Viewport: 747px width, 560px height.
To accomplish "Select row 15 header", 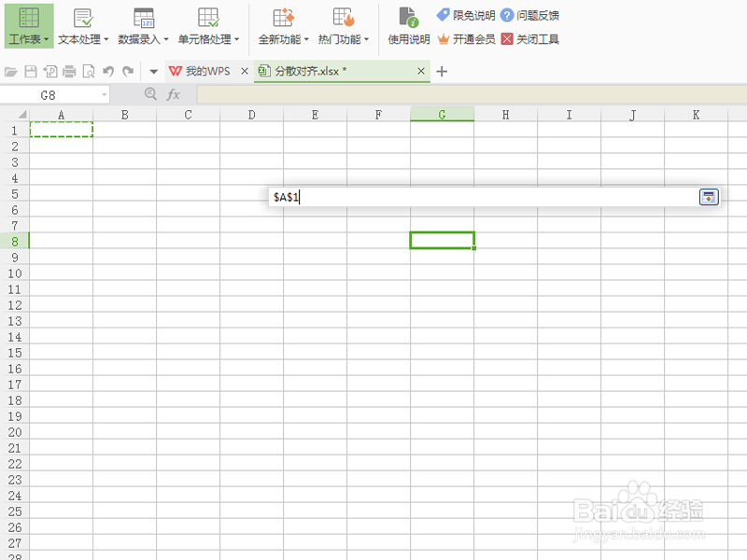I will (15, 353).
